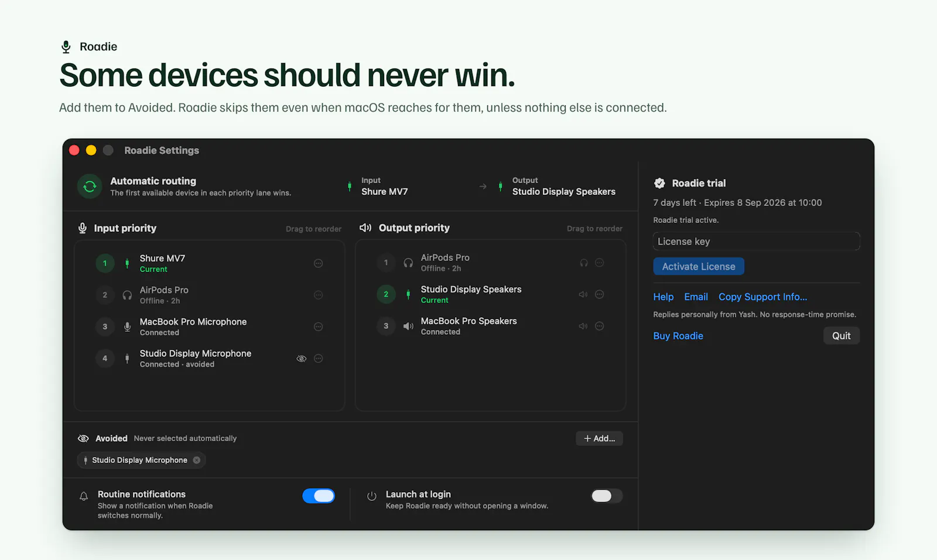Focus the License key input field
The height and width of the screenshot is (560, 937).
click(x=757, y=242)
